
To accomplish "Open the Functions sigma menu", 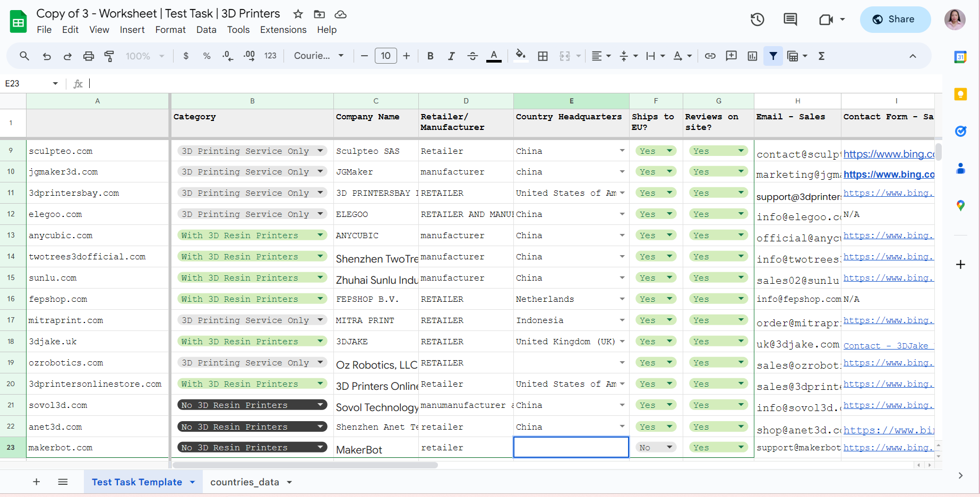I will tap(821, 56).
